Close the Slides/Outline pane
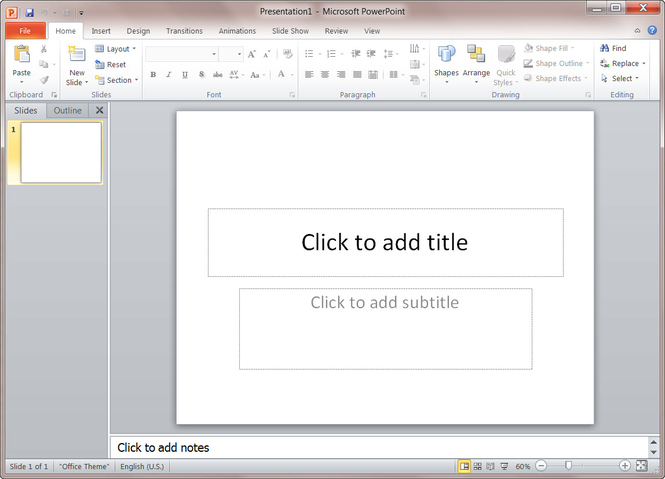 click(x=99, y=110)
